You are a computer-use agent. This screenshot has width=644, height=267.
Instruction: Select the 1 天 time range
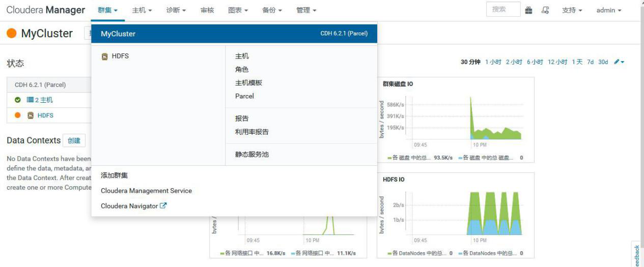point(577,62)
